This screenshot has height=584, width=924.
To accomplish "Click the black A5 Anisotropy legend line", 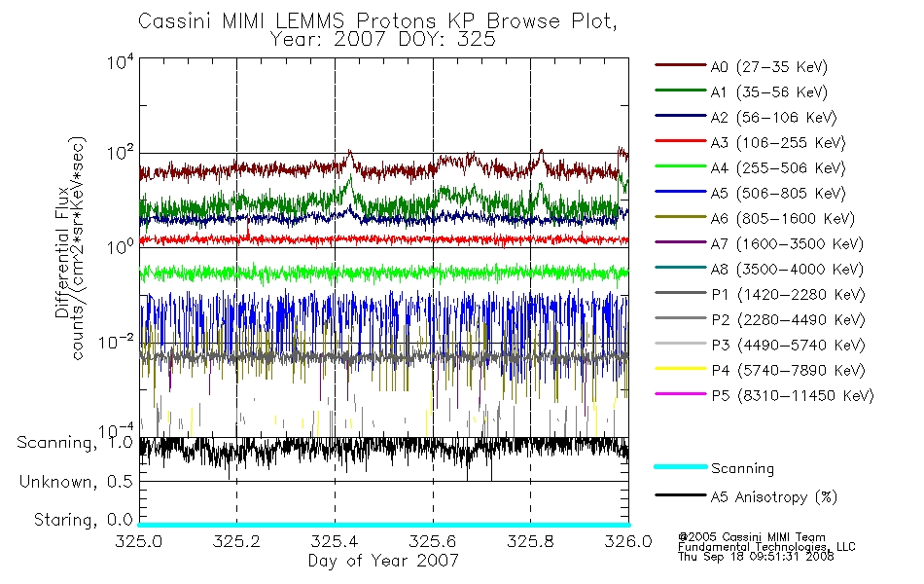I will coord(681,495).
